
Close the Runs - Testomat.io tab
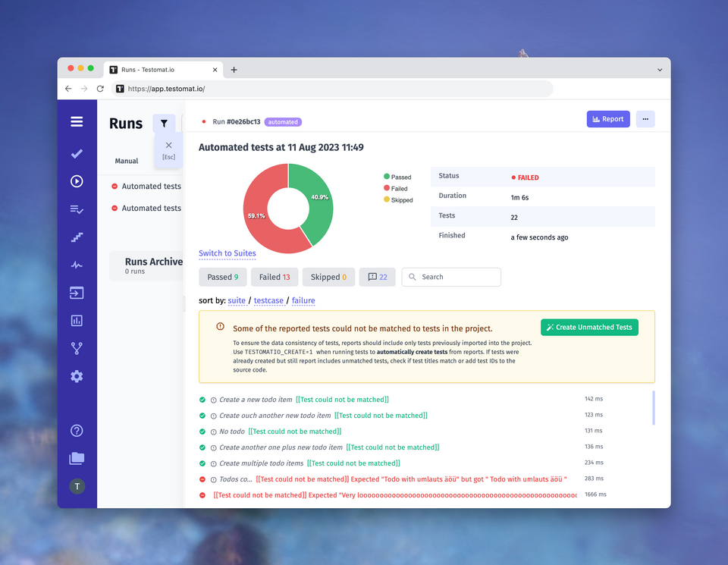pos(215,70)
